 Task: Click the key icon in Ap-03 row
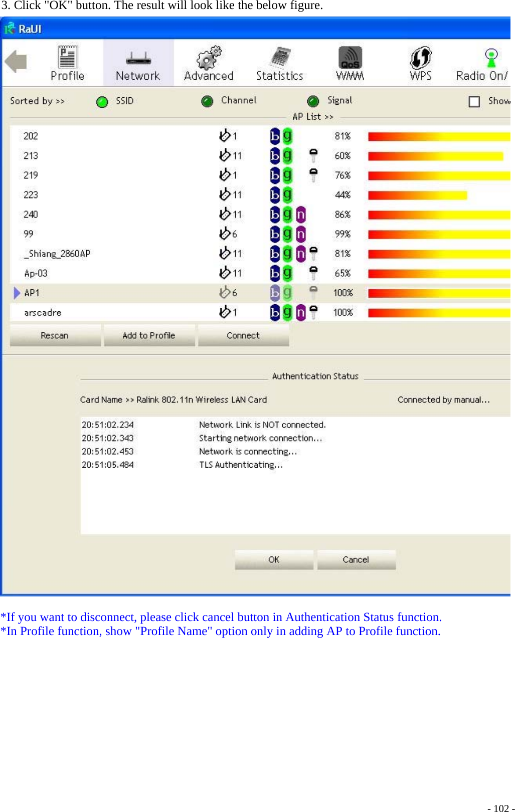pyautogui.click(x=313, y=273)
